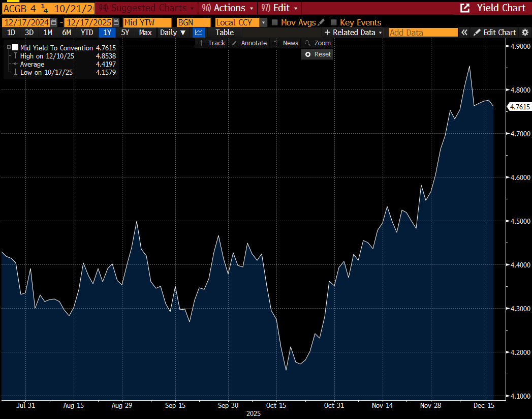Collapse the Mid Yield legend tree

[9, 48]
